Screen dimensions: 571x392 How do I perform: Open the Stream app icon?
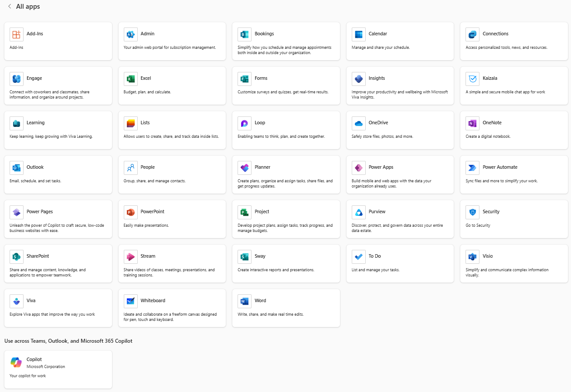131,257
